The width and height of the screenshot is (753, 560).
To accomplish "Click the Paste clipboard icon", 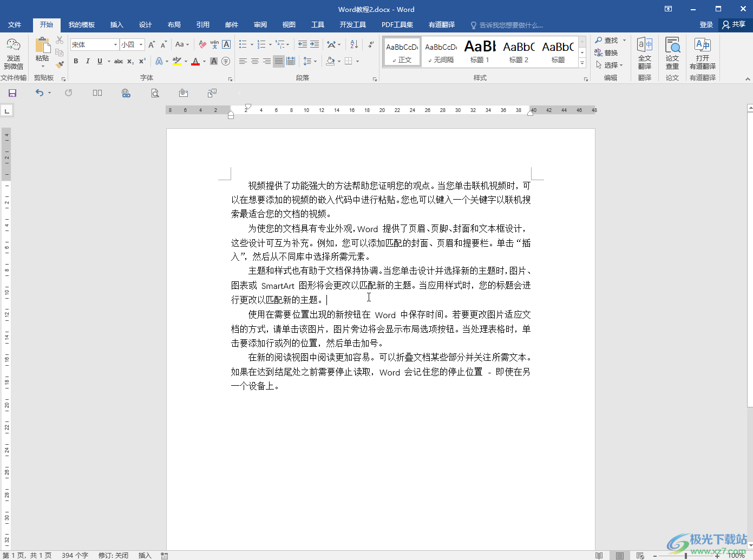I will coord(42,46).
